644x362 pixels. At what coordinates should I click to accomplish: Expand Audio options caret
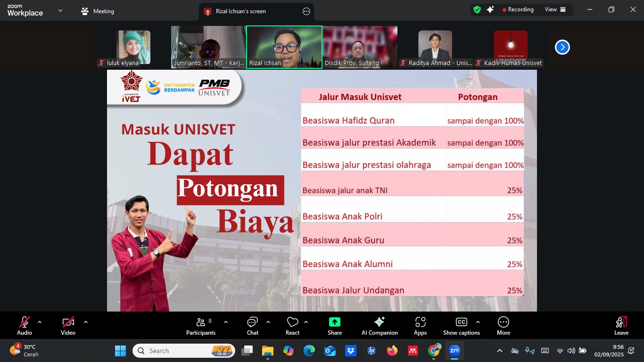click(x=40, y=322)
